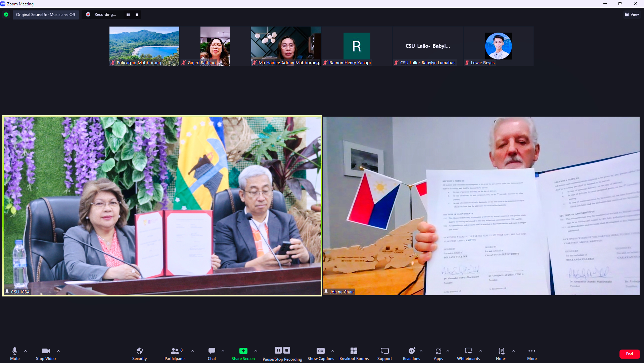Open Whiteboards
Screen dimensions: 644x363
[468, 351]
